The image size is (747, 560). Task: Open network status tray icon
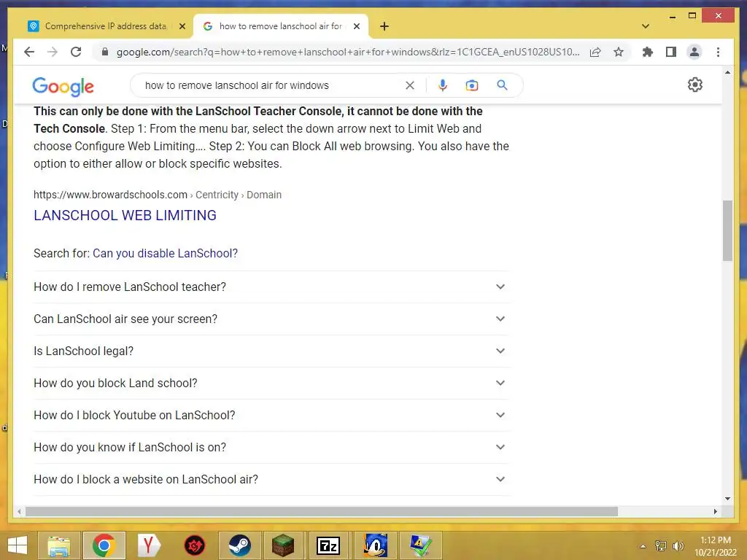(x=661, y=546)
